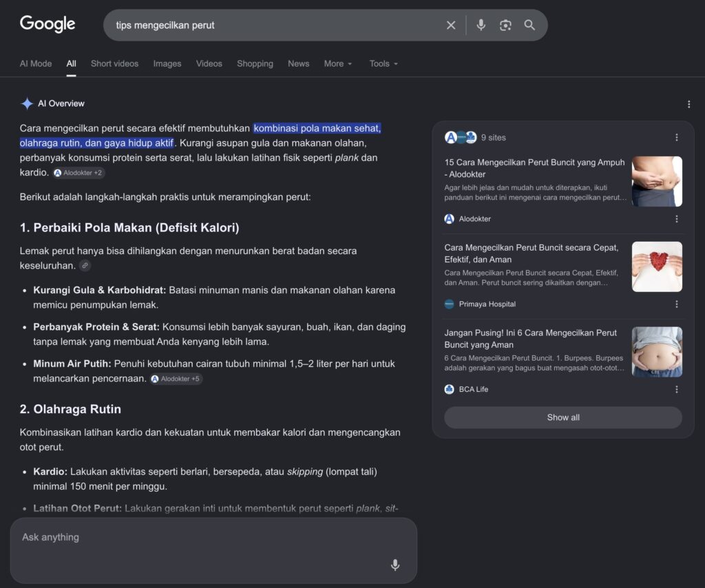This screenshot has width=705, height=588.
Task: Click bold text 'Kurangi Gula & Karbohidrat:'
Action: coord(100,291)
